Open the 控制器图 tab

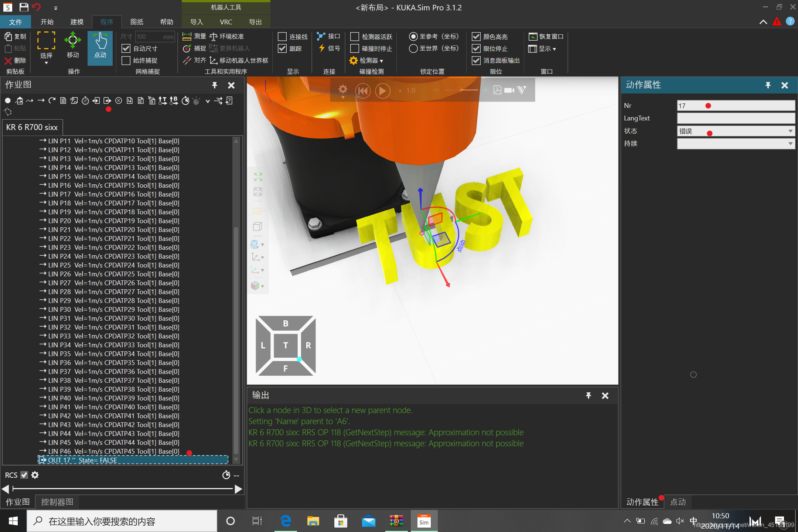[x=57, y=502]
